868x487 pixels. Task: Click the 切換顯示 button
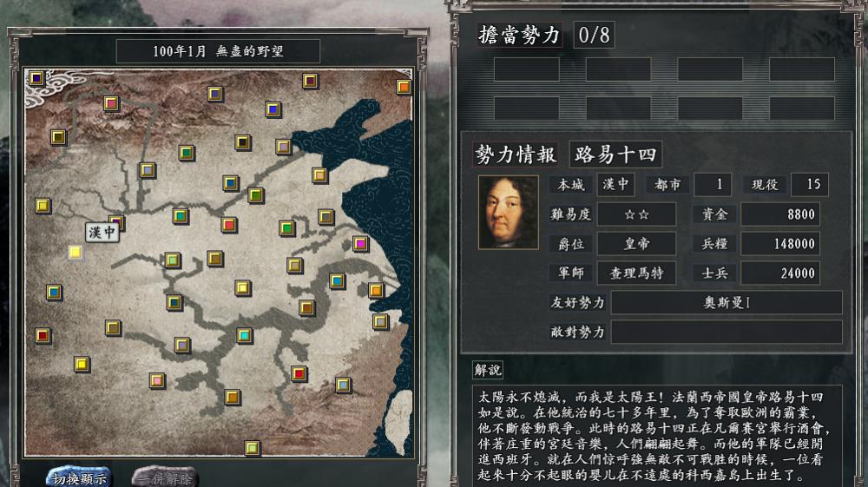(x=79, y=478)
